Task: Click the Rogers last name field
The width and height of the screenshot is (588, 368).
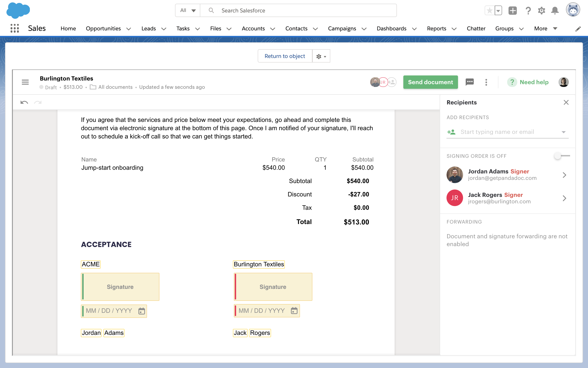Action: [x=260, y=333]
